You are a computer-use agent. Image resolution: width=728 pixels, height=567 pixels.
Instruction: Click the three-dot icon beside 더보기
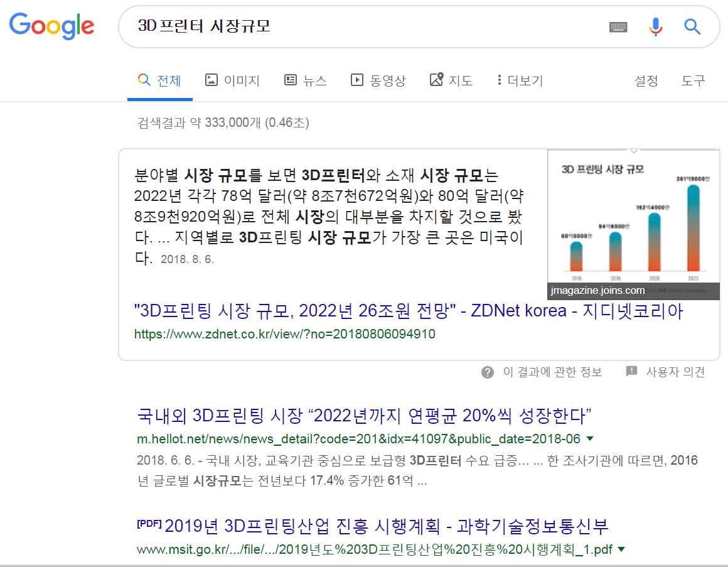tap(499, 80)
